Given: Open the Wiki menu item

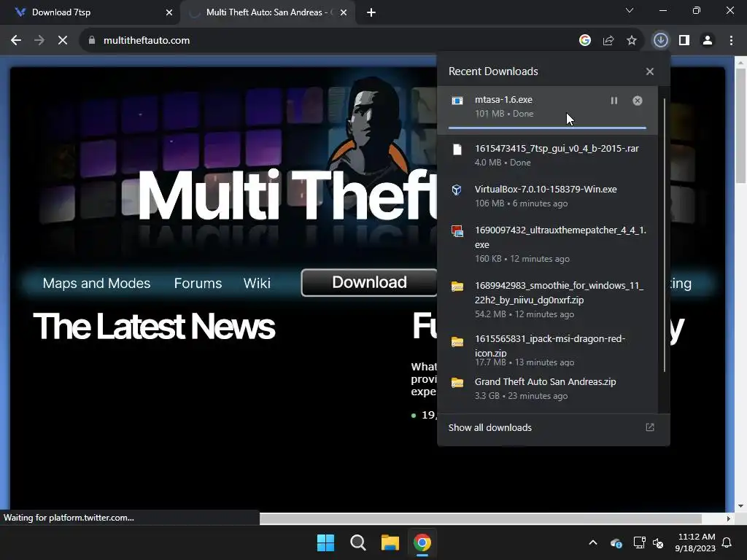Looking at the screenshot, I should [x=257, y=284].
